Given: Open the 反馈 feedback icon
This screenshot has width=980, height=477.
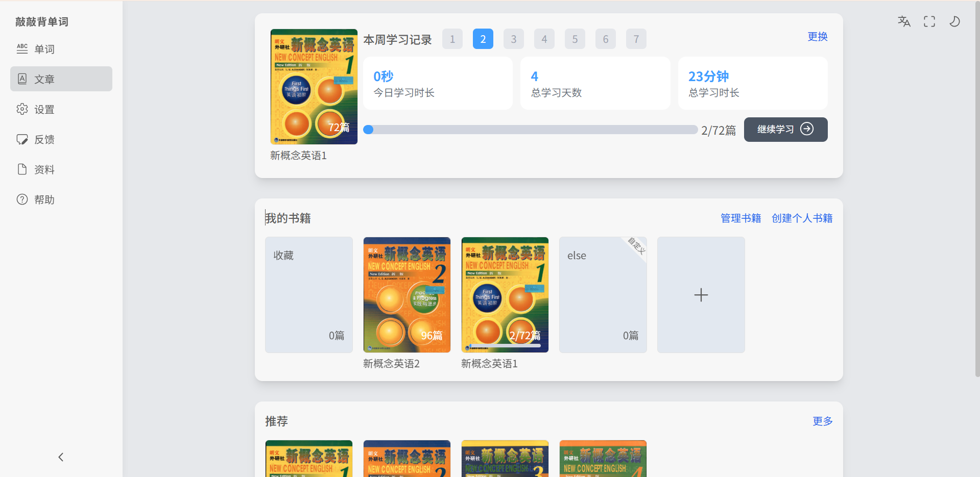Looking at the screenshot, I should (22, 139).
